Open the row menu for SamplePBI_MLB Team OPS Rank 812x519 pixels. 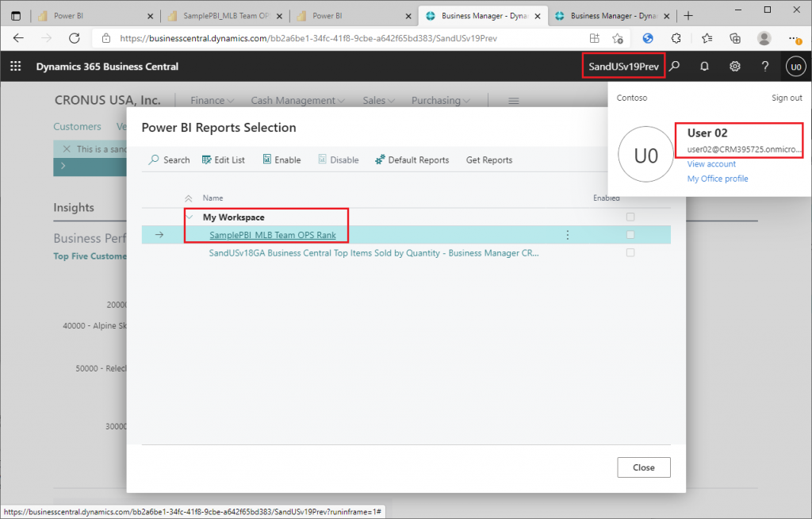(568, 235)
